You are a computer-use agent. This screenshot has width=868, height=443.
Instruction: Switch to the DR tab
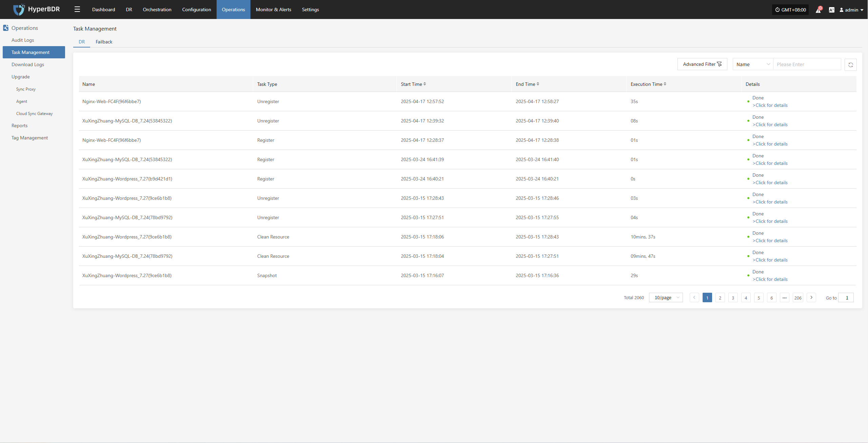coord(82,42)
